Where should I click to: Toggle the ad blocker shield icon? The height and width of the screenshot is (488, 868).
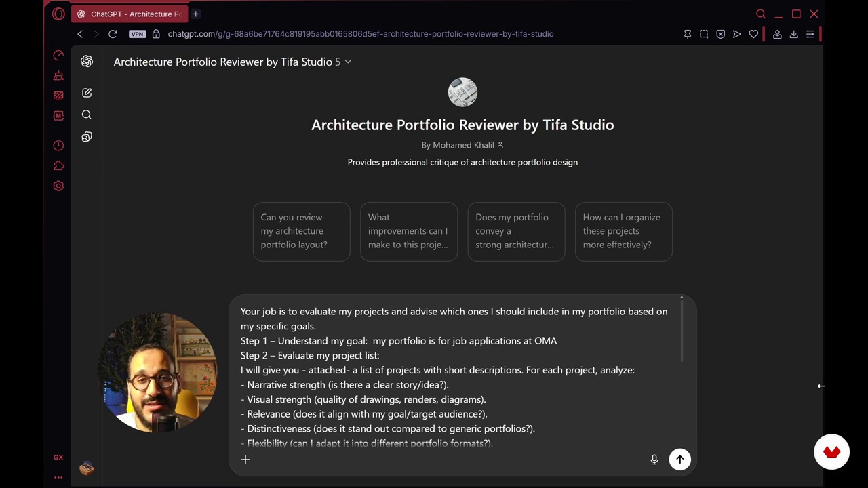(720, 34)
